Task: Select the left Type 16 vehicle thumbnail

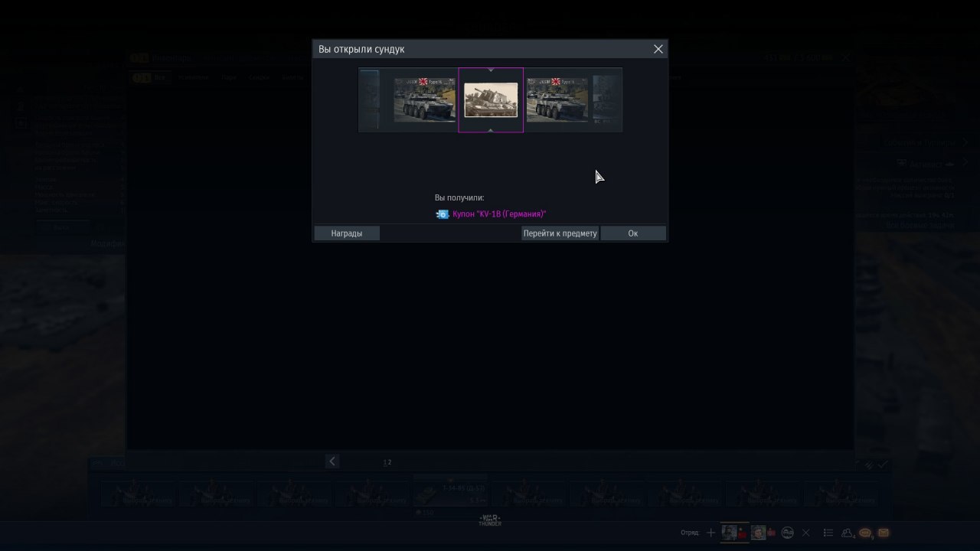Action: coord(425,99)
